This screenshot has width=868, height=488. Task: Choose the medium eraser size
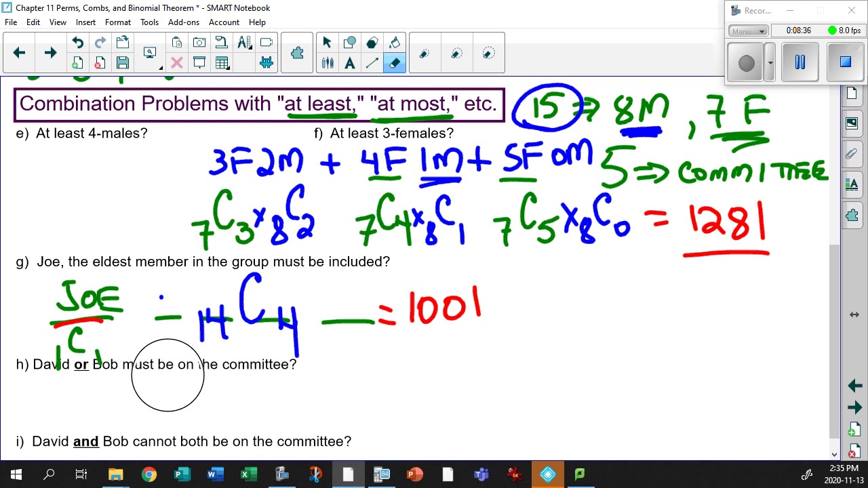(x=456, y=53)
